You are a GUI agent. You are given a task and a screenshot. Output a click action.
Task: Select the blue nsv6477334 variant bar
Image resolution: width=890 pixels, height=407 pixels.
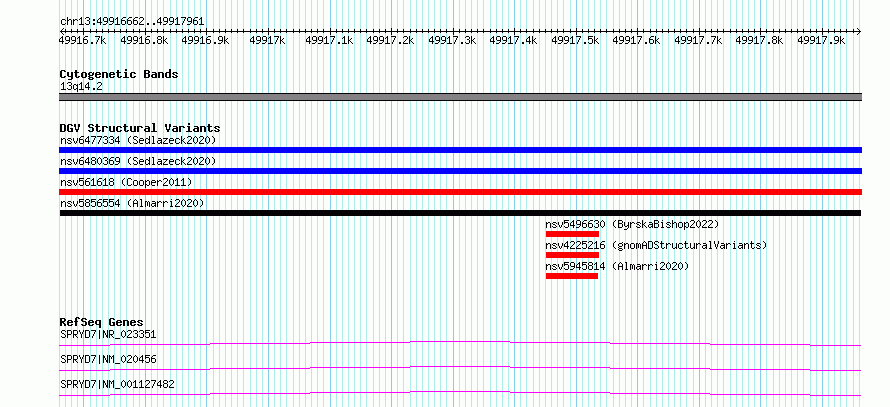460,150
